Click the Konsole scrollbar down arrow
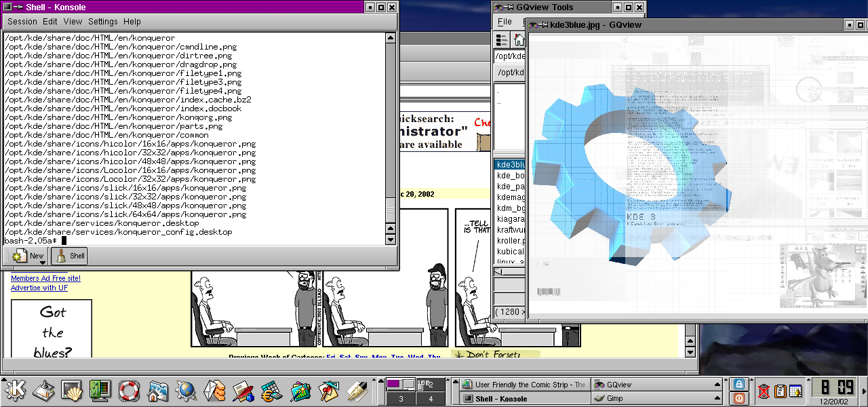Screen dimensions: 868x407 390,239
